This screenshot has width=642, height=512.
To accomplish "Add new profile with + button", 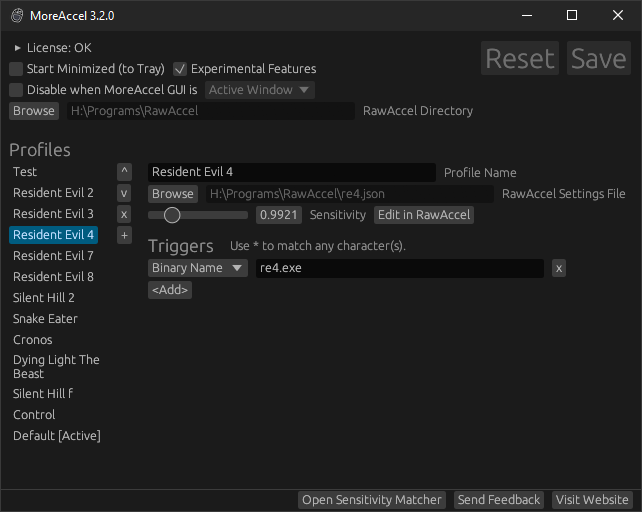I will (x=124, y=235).
